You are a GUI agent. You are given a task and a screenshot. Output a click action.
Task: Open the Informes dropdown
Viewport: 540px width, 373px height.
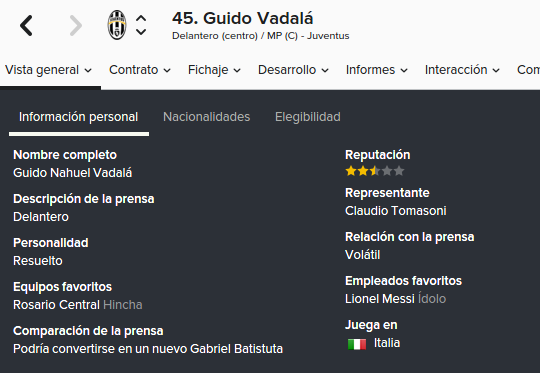pos(377,70)
